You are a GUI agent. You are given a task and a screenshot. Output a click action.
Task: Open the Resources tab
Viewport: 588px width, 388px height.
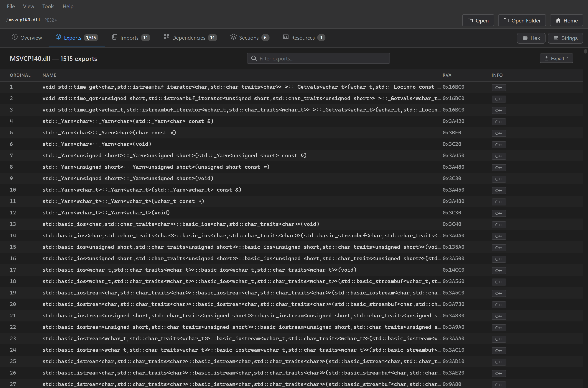coord(304,38)
